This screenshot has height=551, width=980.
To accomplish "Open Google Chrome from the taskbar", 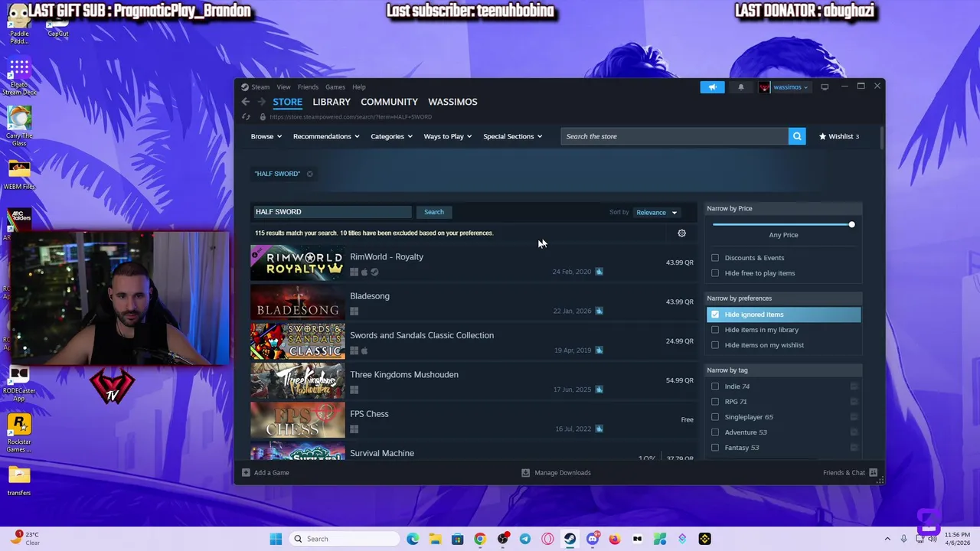I will (x=480, y=539).
